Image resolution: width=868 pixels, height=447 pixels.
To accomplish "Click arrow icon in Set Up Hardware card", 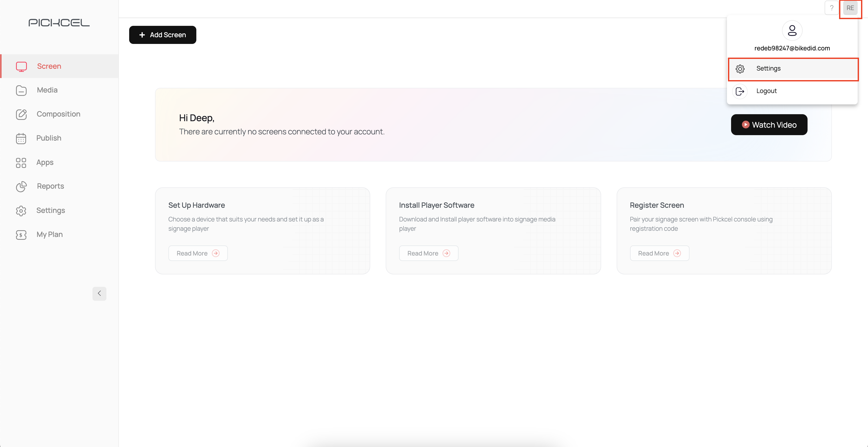I will click(x=216, y=253).
